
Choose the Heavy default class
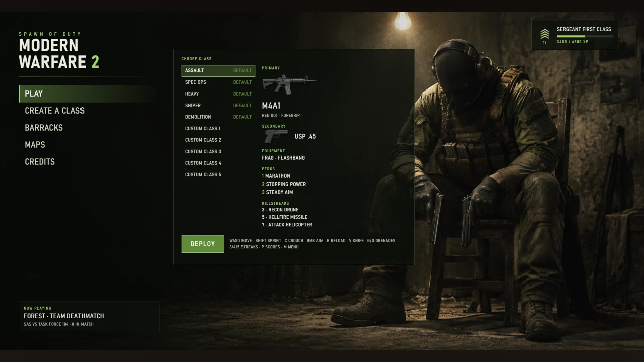tap(218, 94)
